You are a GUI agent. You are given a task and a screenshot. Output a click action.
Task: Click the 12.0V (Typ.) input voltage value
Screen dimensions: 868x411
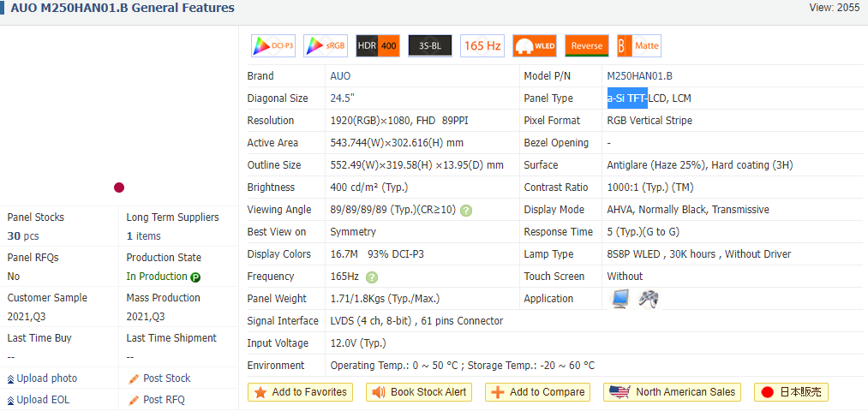[x=358, y=343]
